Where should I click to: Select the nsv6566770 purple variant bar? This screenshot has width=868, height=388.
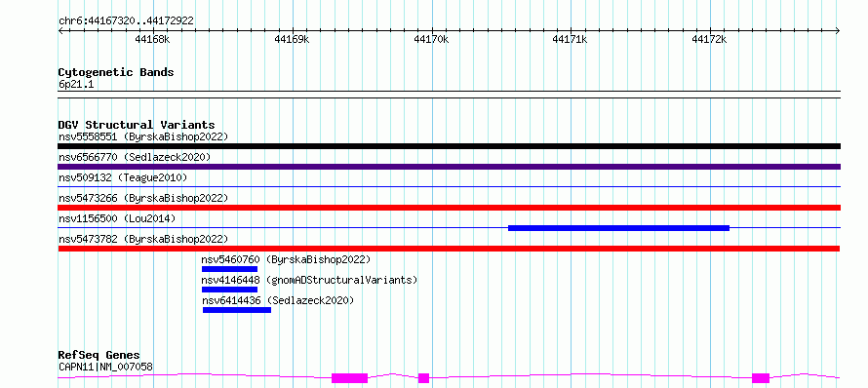point(449,167)
